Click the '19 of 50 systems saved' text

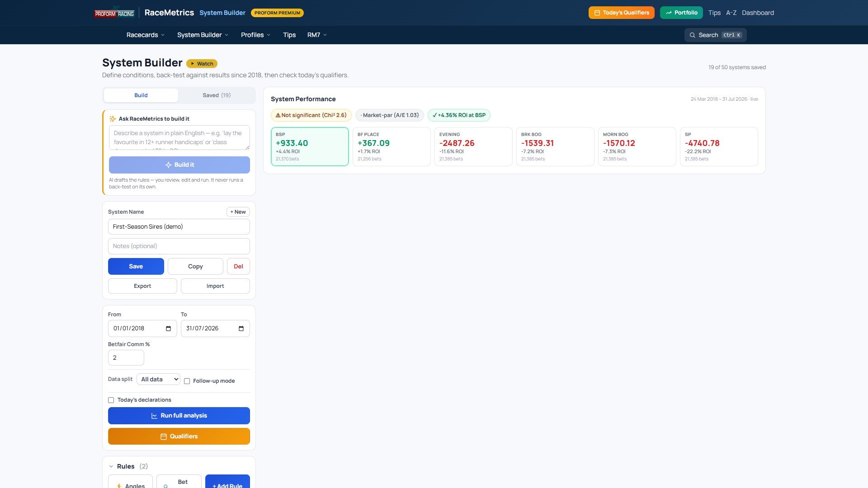[x=737, y=67]
